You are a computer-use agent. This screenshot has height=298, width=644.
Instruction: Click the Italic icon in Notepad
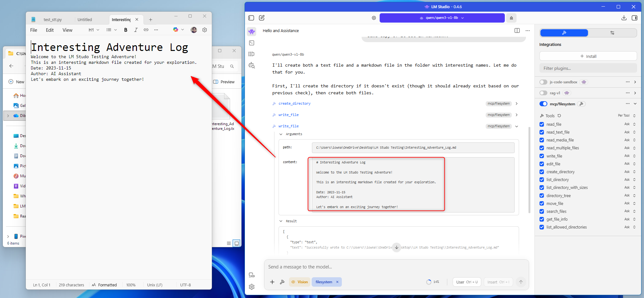click(136, 30)
